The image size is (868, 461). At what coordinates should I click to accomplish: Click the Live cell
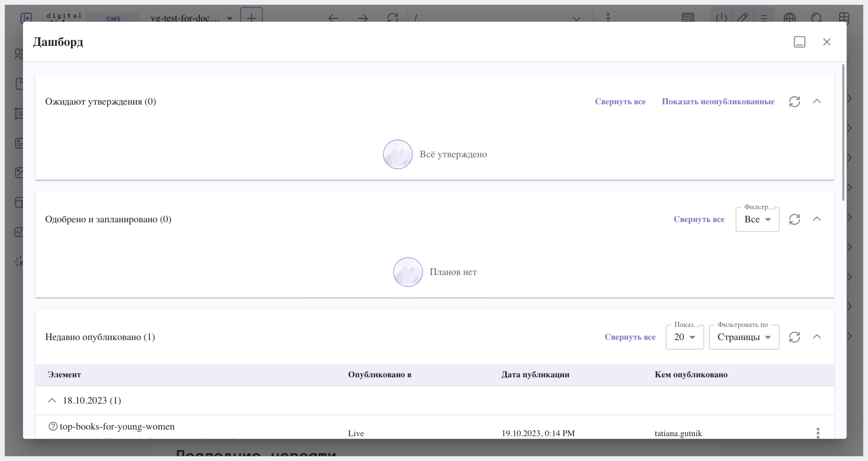click(356, 433)
